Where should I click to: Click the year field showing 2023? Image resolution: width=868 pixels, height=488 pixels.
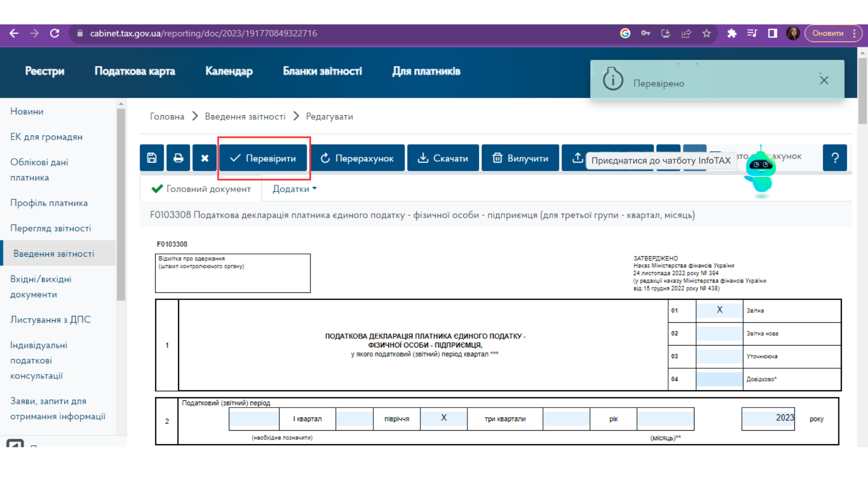[768, 418]
